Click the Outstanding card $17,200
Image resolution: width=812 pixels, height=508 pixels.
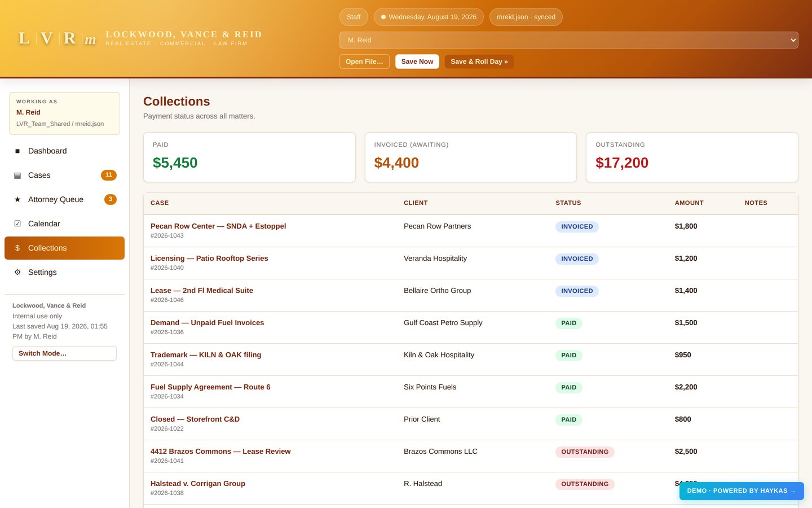point(692,157)
